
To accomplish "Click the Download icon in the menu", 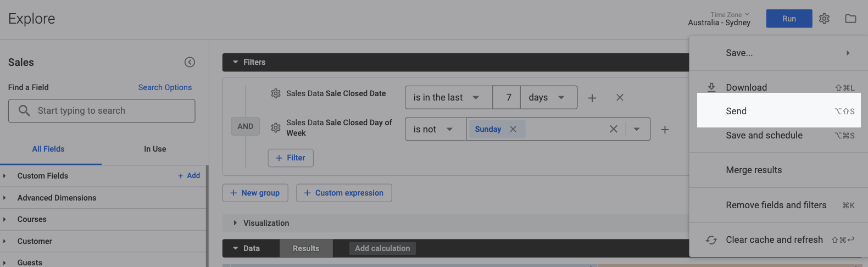I will pyautogui.click(x=711, y=87).
